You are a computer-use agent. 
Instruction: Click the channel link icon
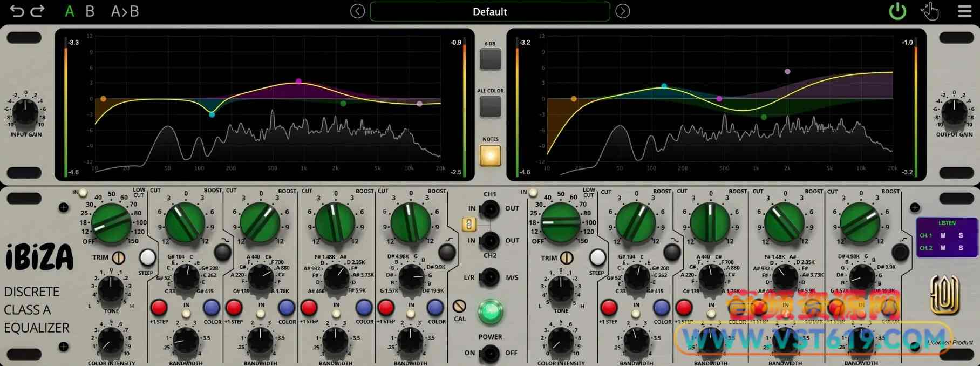[x=469, y=224]
